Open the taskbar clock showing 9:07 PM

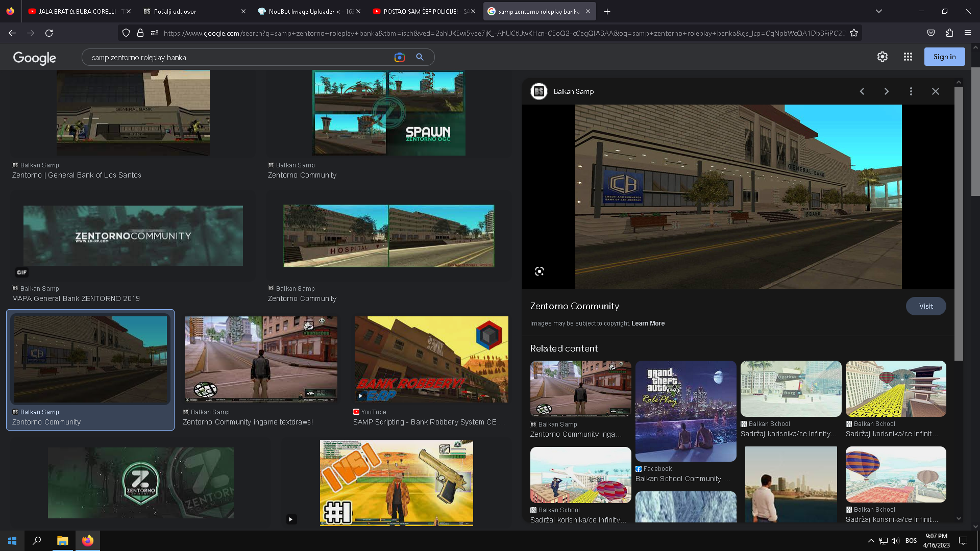936,541
